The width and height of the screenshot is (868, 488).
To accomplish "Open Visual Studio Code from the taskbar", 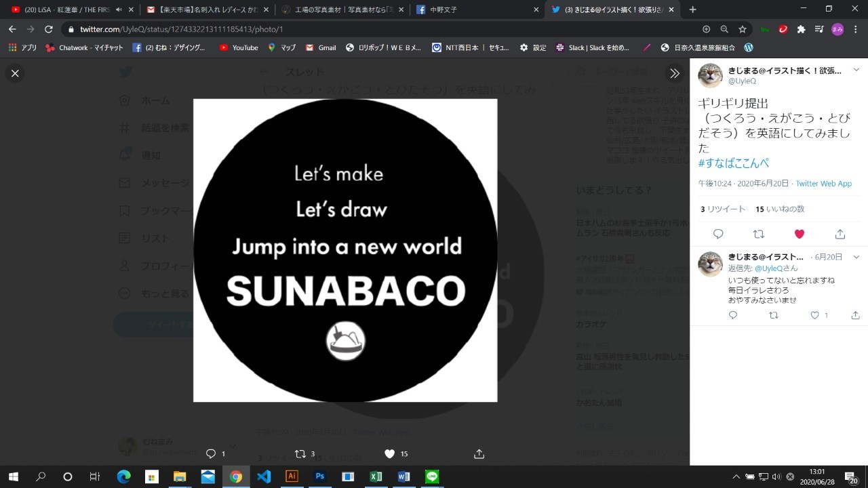I will pos(264,476).
